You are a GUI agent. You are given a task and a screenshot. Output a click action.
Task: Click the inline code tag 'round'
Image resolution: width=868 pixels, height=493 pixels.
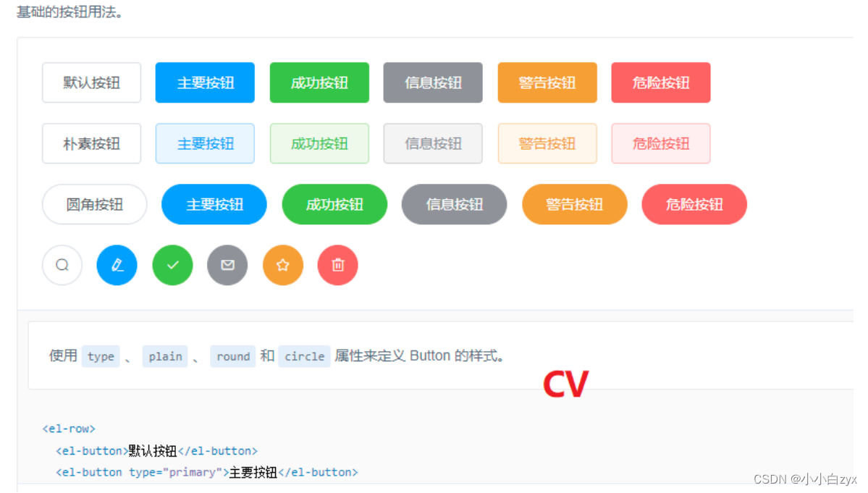(x=232, y=355)
